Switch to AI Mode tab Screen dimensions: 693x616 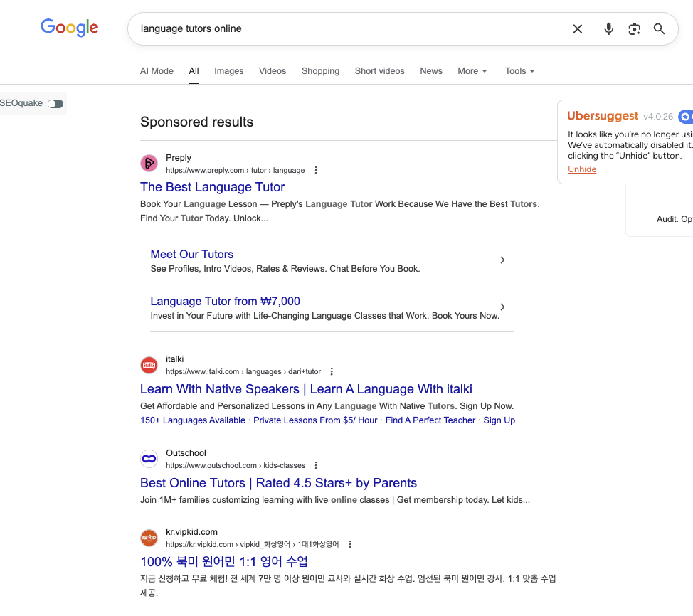[x=157, y=71]
